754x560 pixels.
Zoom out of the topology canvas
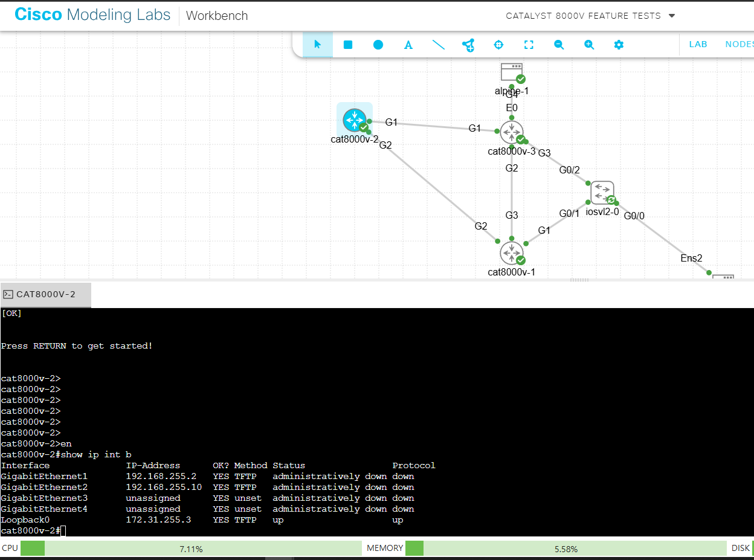[x=559, y=45]
